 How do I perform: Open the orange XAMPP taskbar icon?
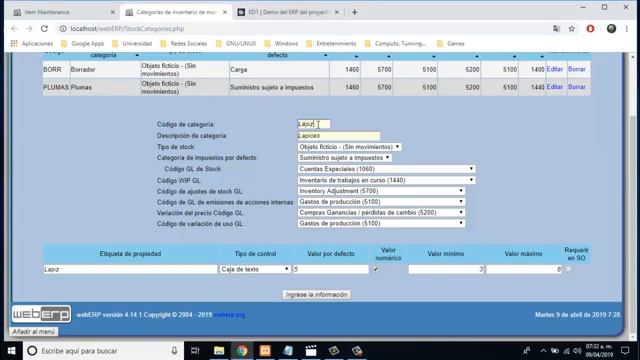pyautogui.click(x=265, y=351)
